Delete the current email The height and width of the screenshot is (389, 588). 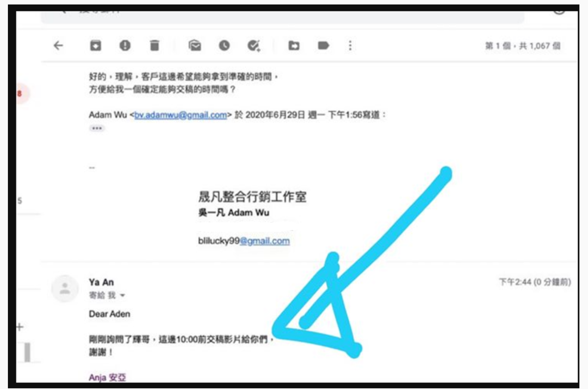pos(155,45)
